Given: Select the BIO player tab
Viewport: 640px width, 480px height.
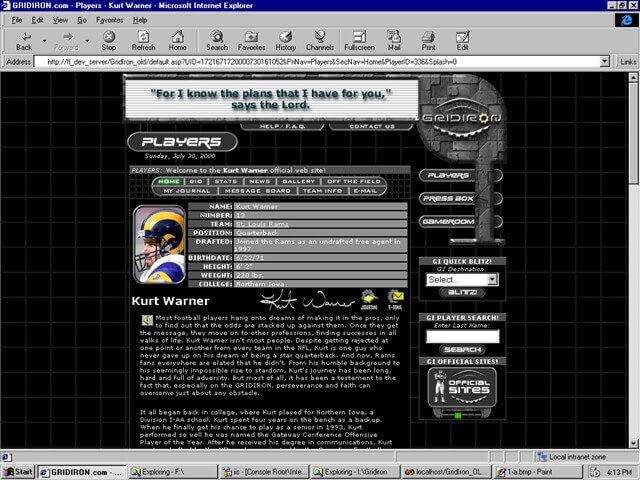Looking at the screenshot, I should 196,181.
